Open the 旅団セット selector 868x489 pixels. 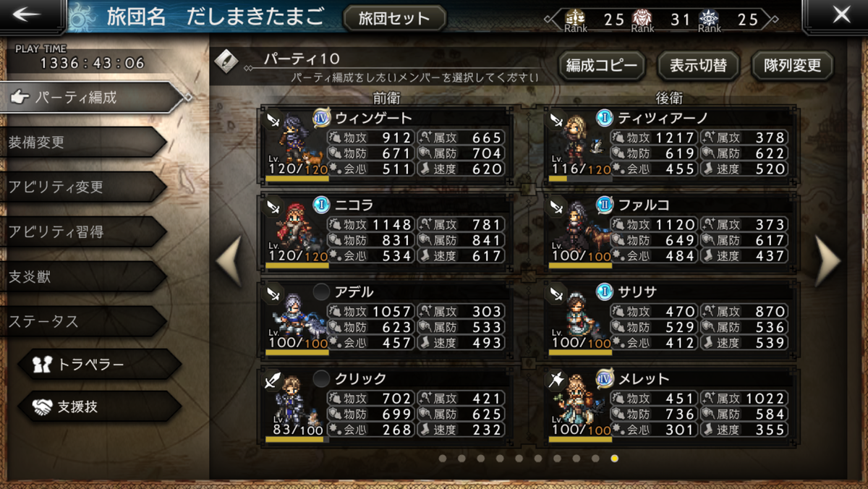(x=394, y=18)
